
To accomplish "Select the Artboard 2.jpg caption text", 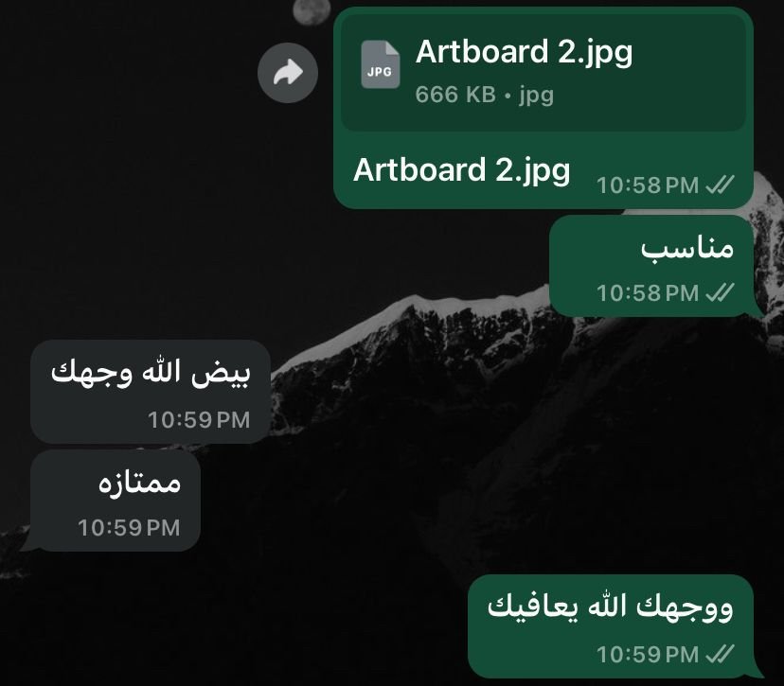I will (461, 170).
